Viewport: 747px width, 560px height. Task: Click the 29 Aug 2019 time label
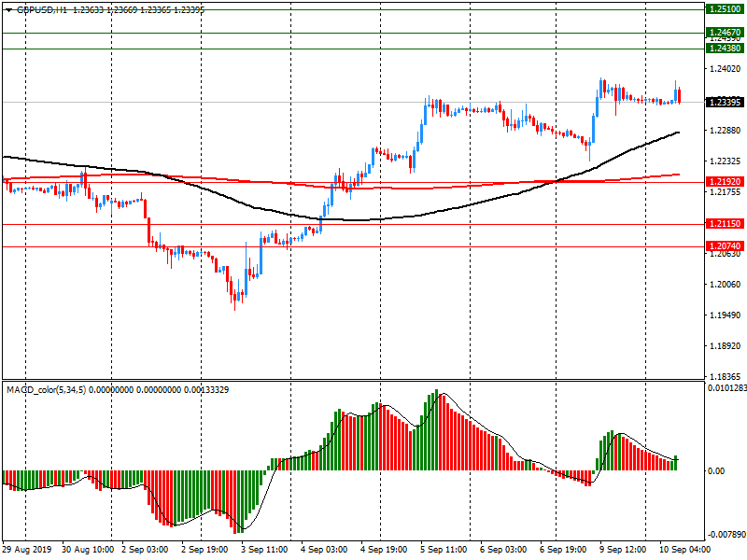pyautogui.click(x=26, y=550)
